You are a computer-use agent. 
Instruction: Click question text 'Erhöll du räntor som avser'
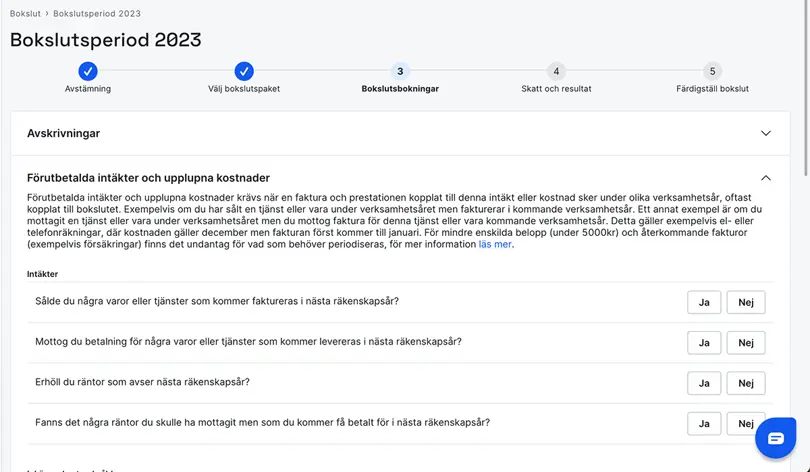pos(142,382)
